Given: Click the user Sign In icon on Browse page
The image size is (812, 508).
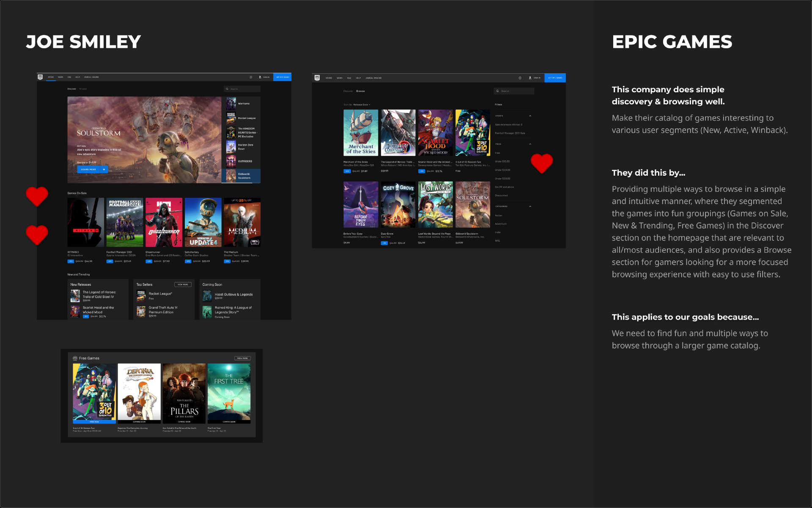Looking at the screenshot, I should [530, 78].
